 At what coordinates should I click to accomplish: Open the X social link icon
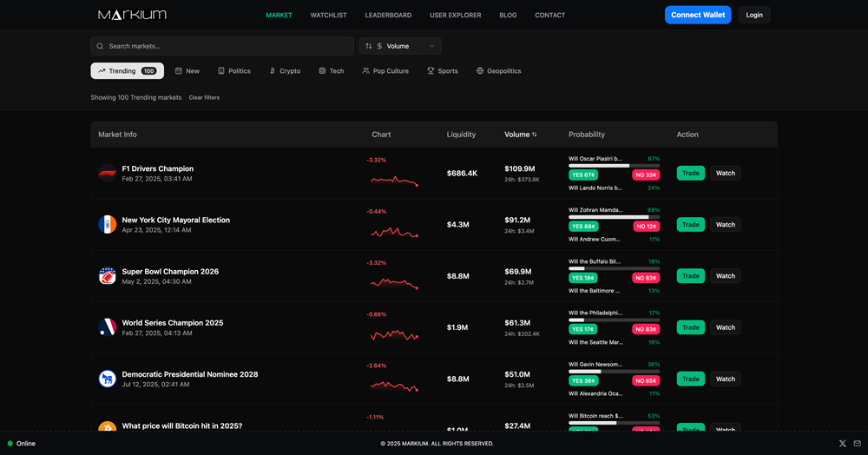pos(843,444)
